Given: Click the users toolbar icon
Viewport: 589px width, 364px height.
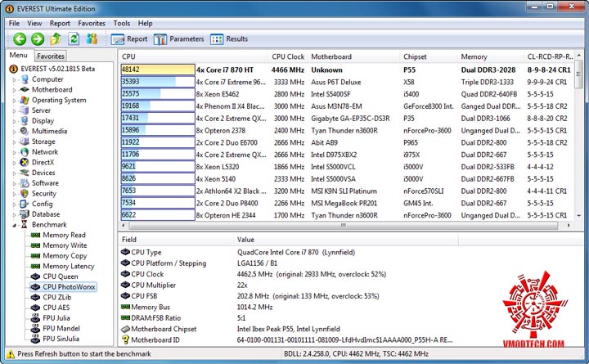Looking at the screenshot, I should pyautogui.click(x=92, y=38).
